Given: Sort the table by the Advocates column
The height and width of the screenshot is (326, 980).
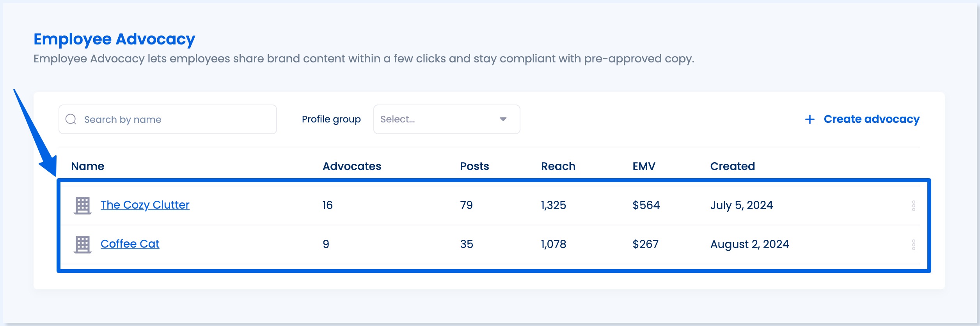Looking at the screenshot, I should coord(351,166).
